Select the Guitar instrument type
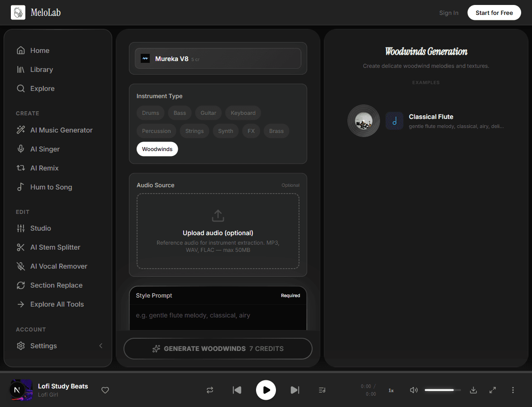Image resolution: width=532 pixels, height=407 pixels. pyautogui.click(x=208, y=113)
